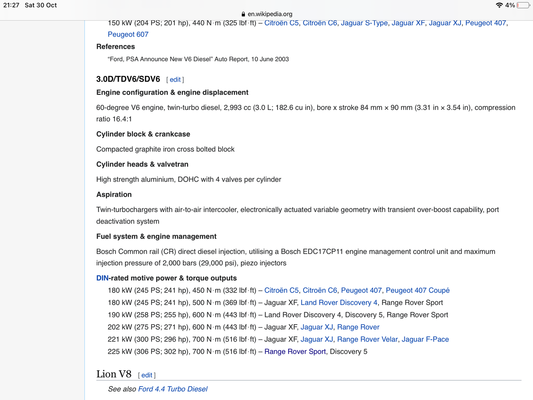
Task: Tap 'Fuel system & engine management' heading
Action: click(x=156, y=236)
